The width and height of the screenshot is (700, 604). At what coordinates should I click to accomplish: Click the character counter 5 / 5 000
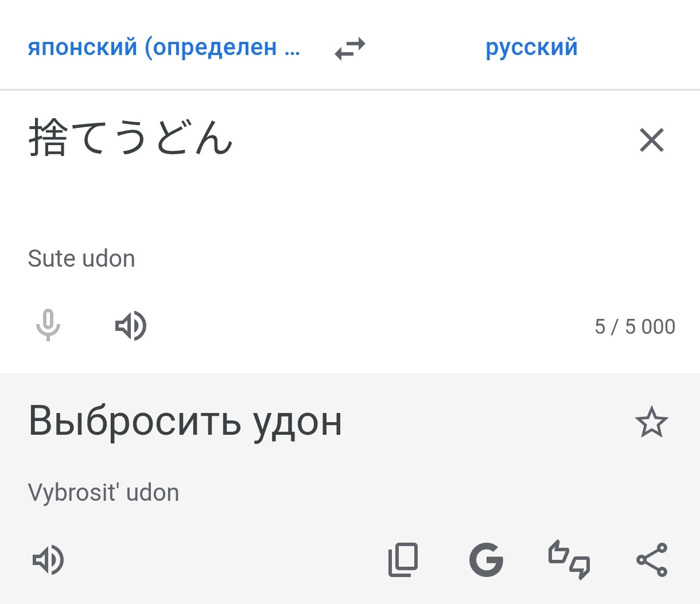point(635,326)
